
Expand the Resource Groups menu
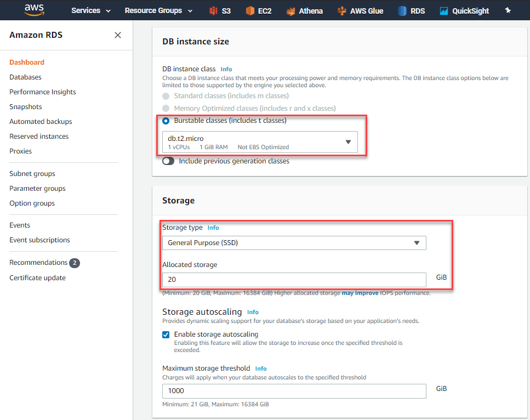tap(158, 11)
